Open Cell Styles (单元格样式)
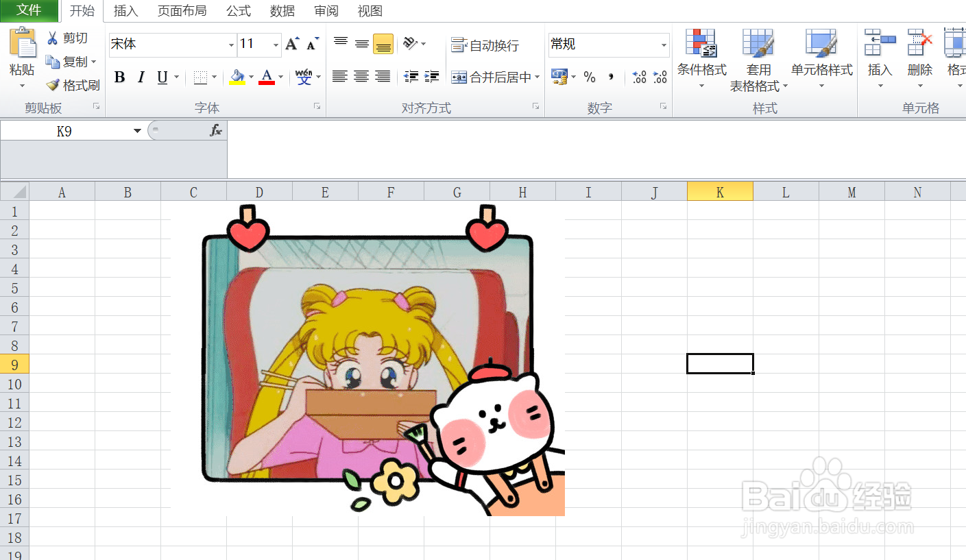 (821, 59)
